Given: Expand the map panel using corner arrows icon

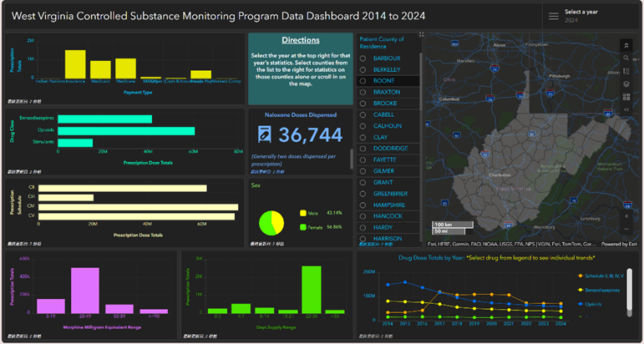Looking at the screenshot, I should click(421, 35).
